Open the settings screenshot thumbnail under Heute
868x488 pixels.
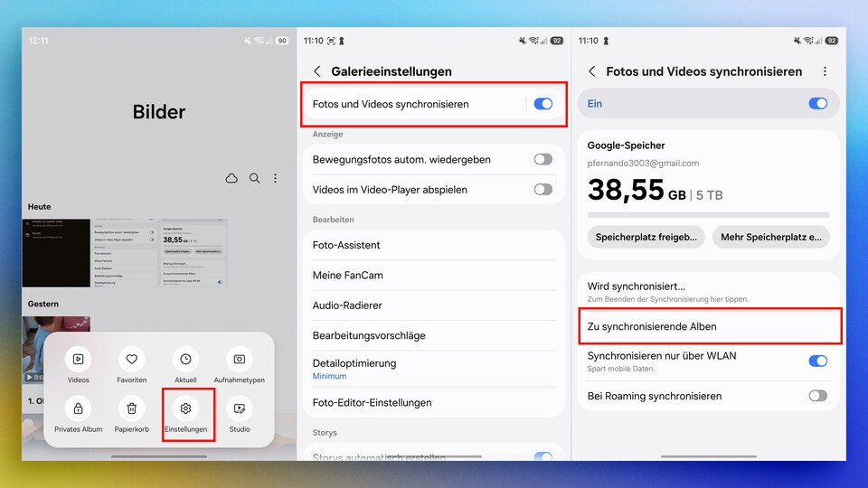pos(125,253)
